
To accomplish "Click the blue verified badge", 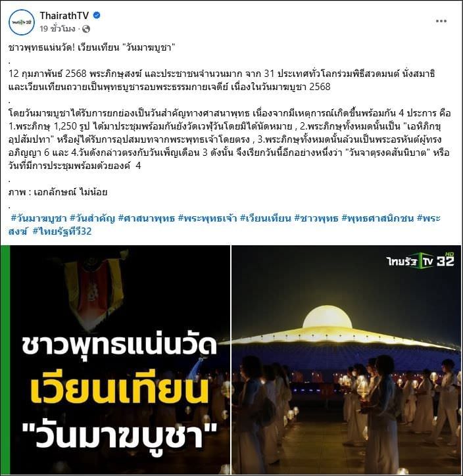I will [97, 15].
